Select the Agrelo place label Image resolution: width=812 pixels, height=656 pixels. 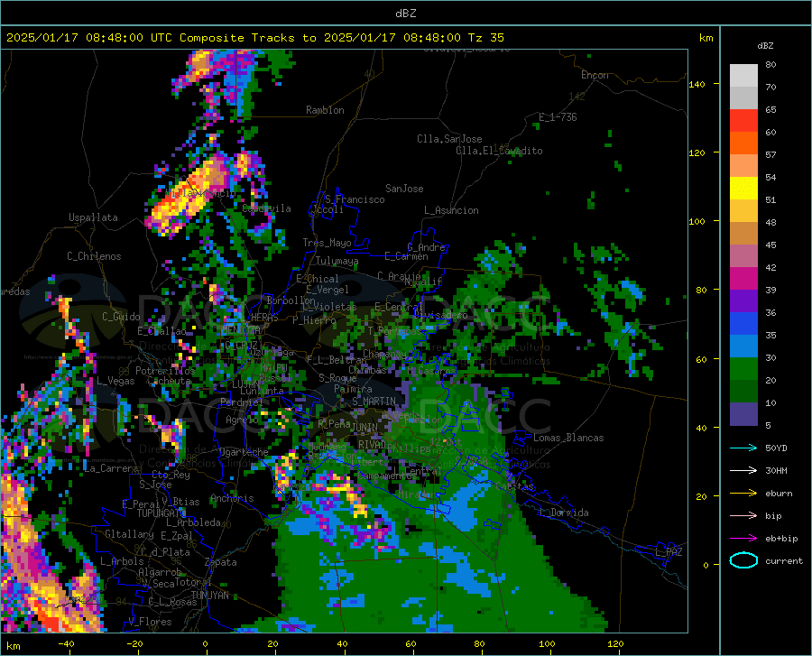(242, 420)
